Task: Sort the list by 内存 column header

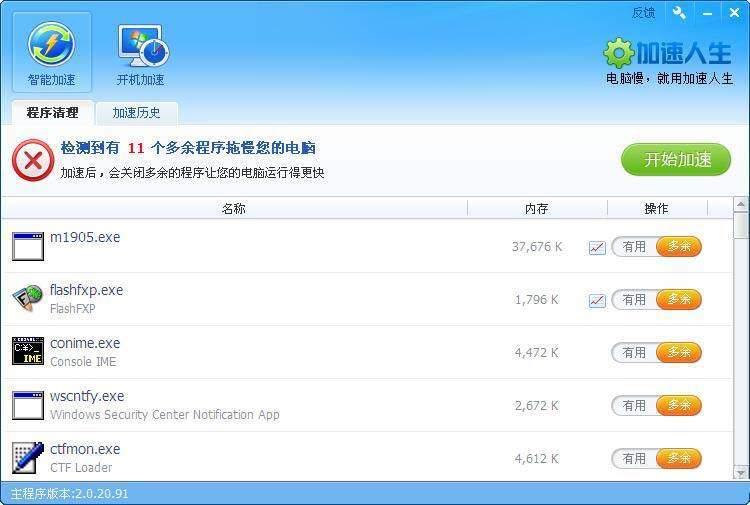Action: click(537, 208)
